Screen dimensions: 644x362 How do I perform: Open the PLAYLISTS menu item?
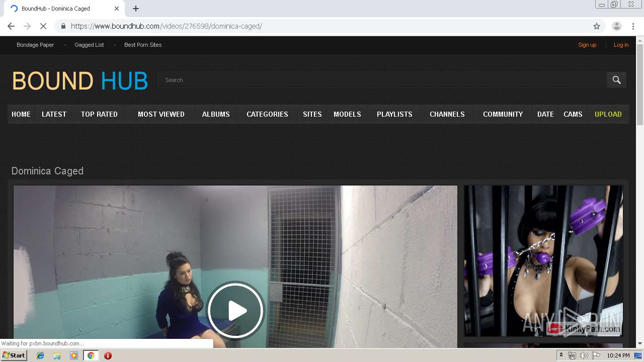pyautogui.click(x=394, y=114)
